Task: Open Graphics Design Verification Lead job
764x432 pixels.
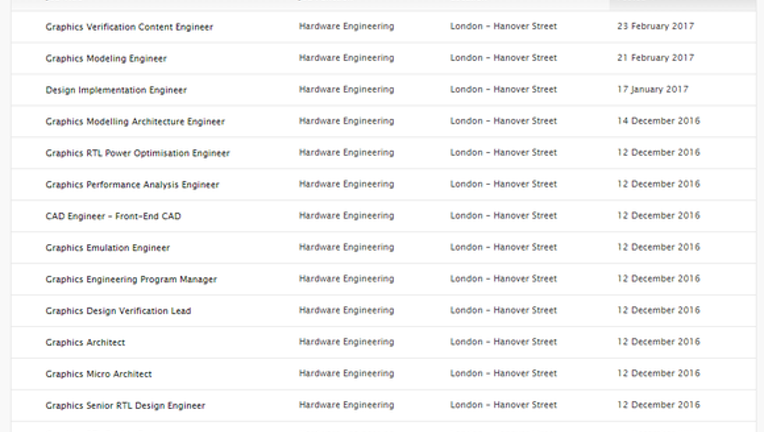Action: [118, 311]
